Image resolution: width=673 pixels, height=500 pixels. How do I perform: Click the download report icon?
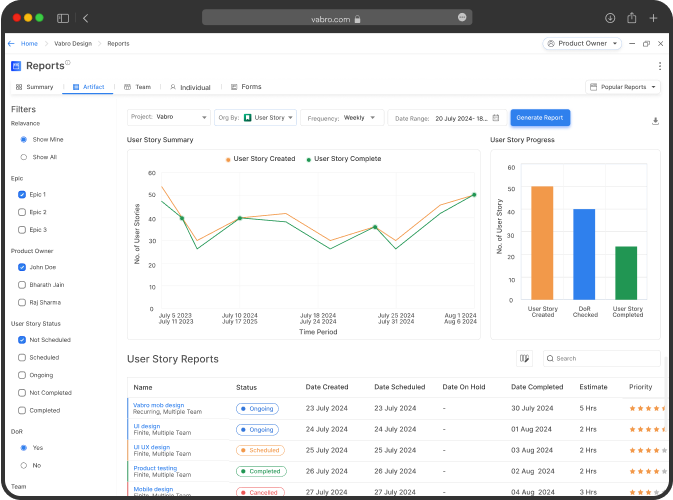[655, 121]
